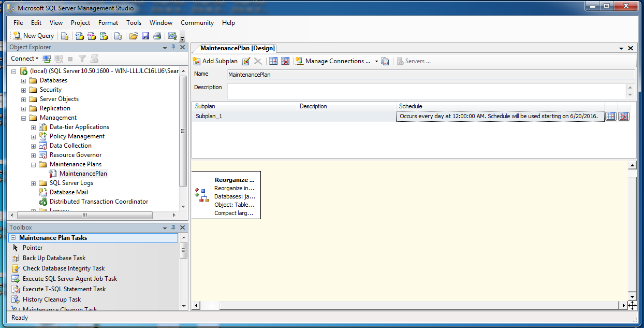Click the Subplan Properties icon
Viewport: 644px width, 328px height.
246,61
